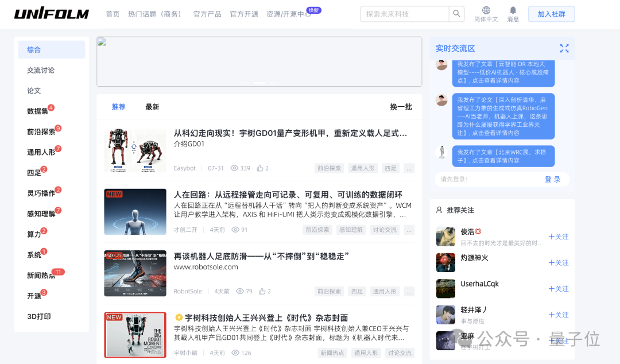620x364 pixels.
Task: Click the UNIFOLM logo
Action: [52, 14]
